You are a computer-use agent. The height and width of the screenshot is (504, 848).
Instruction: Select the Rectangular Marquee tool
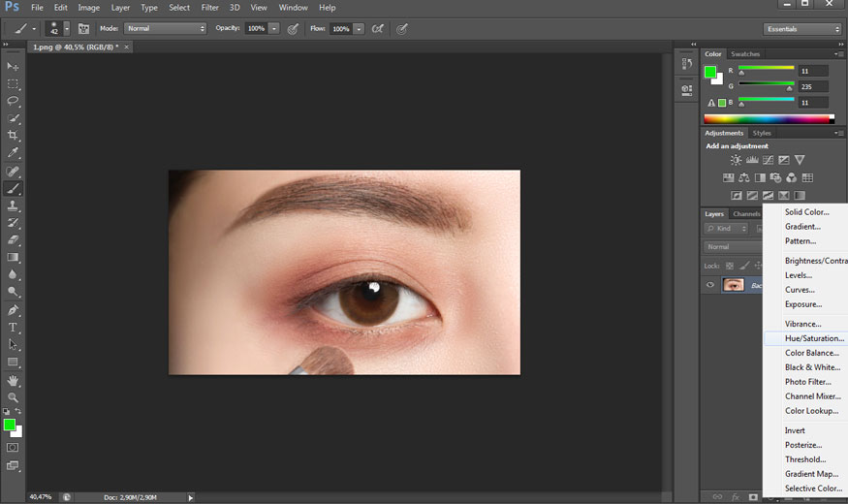pyautogui.click(x=13, y=83)
